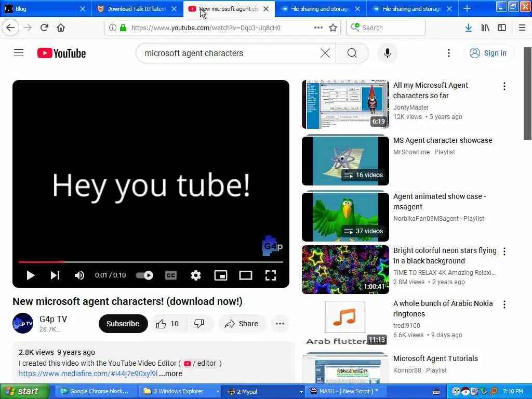Open the Windows Start menu
Image resolution: width=532 pixels, height=399 pixels.
[25, 391]
